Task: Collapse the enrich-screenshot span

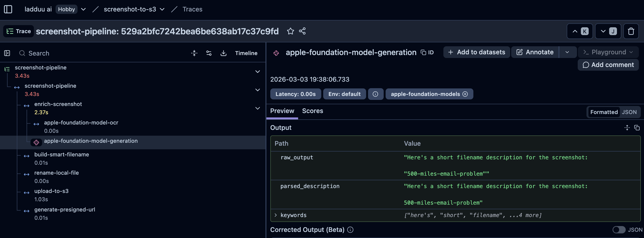Action: [x=257, y=108]
